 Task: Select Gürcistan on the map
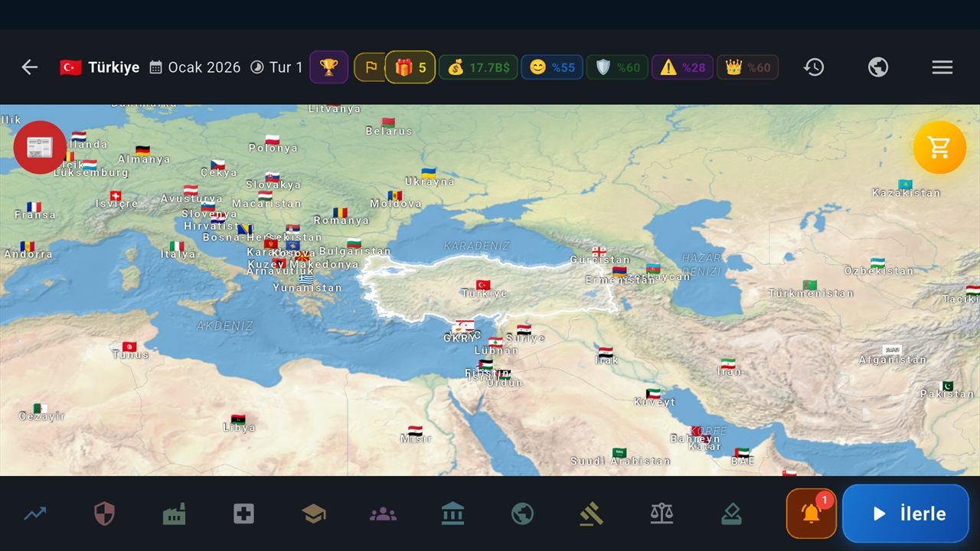tap(599, 256)
